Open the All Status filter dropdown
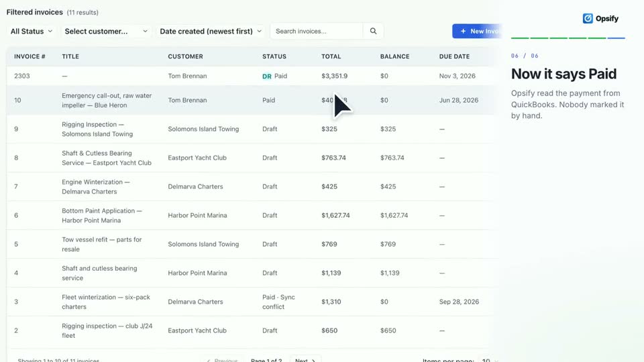Image resolution: width=644 pixels, height=362 pixels. pyautogui.click(x=32, y=32)
